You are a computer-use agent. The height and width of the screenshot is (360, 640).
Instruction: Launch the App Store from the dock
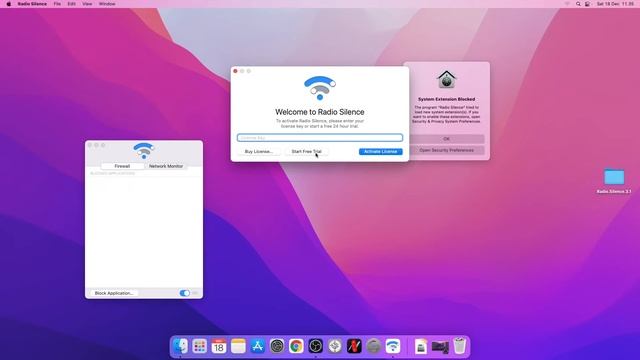(258, 346)
